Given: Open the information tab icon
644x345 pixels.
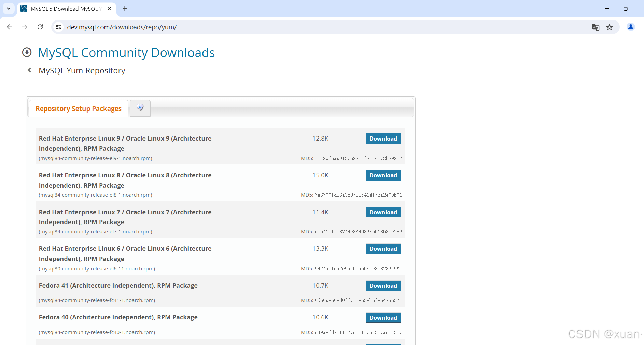Looking at the screenshot, I should (x=140, y=108).
